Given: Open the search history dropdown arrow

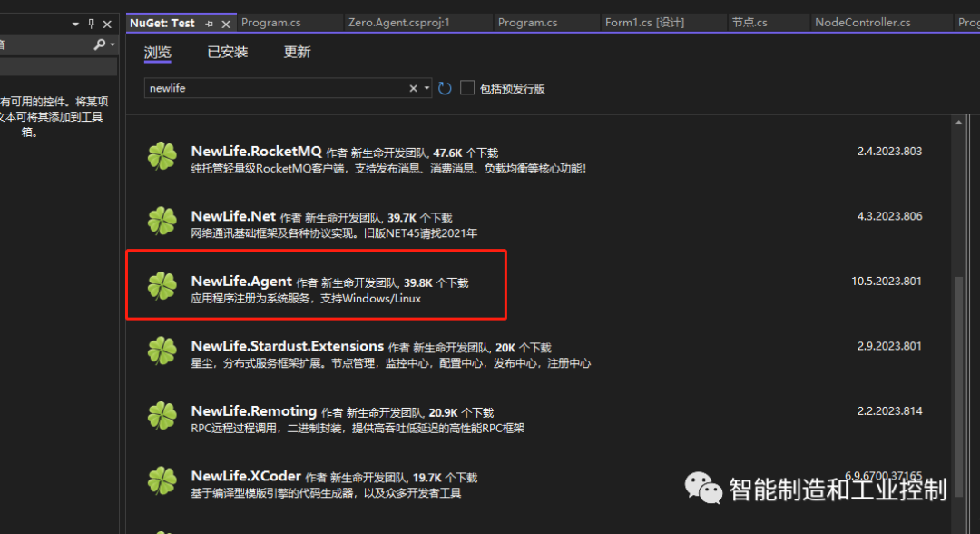Looking at the screenshot, I should pos(426,88).
